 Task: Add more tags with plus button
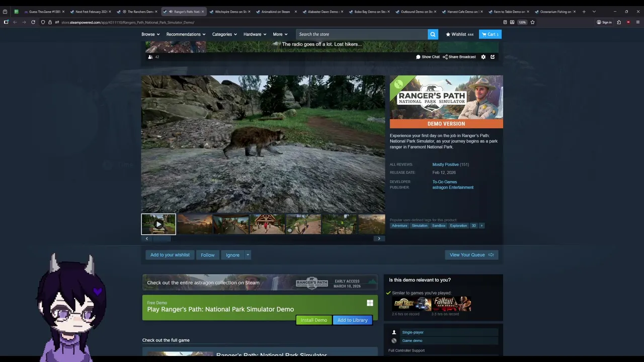click(x=481, y=226)
